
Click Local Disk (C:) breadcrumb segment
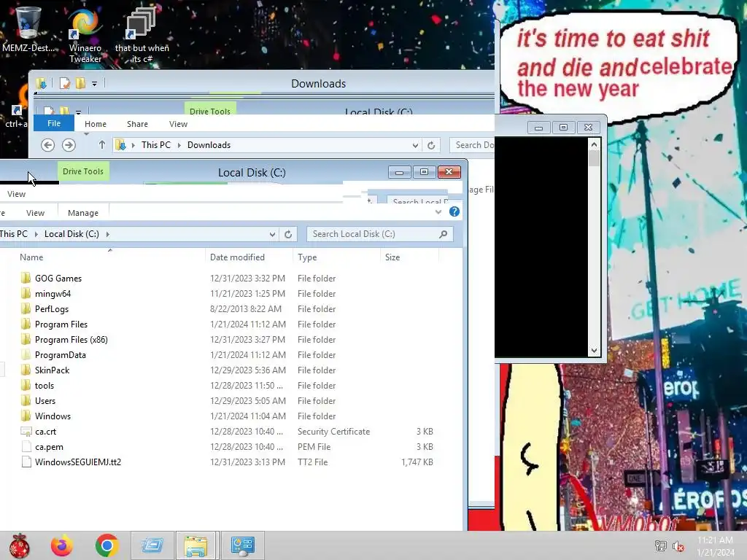click(71, 234)
